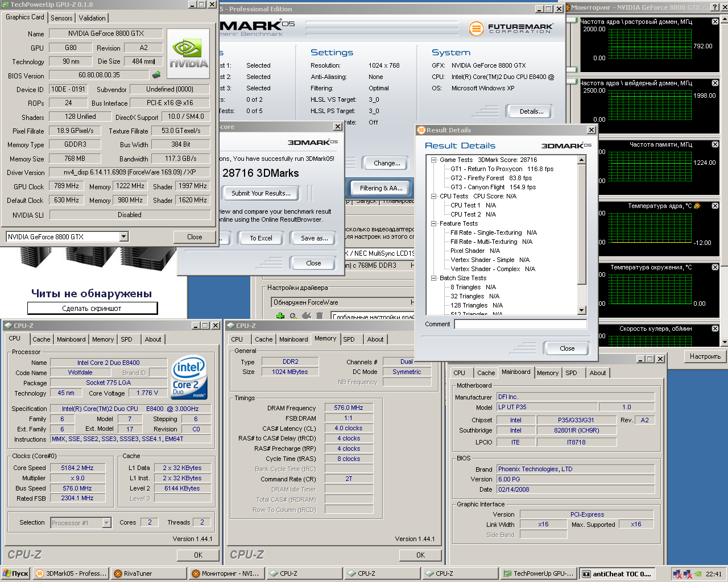Click Submit Your Results button
This screenshot has width=728, height=582.
click(x=261, y=193)
